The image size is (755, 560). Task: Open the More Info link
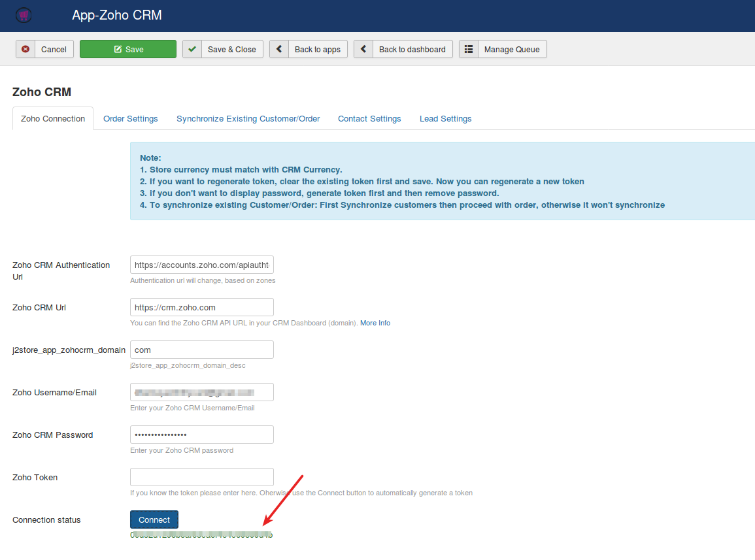(375, 323)
